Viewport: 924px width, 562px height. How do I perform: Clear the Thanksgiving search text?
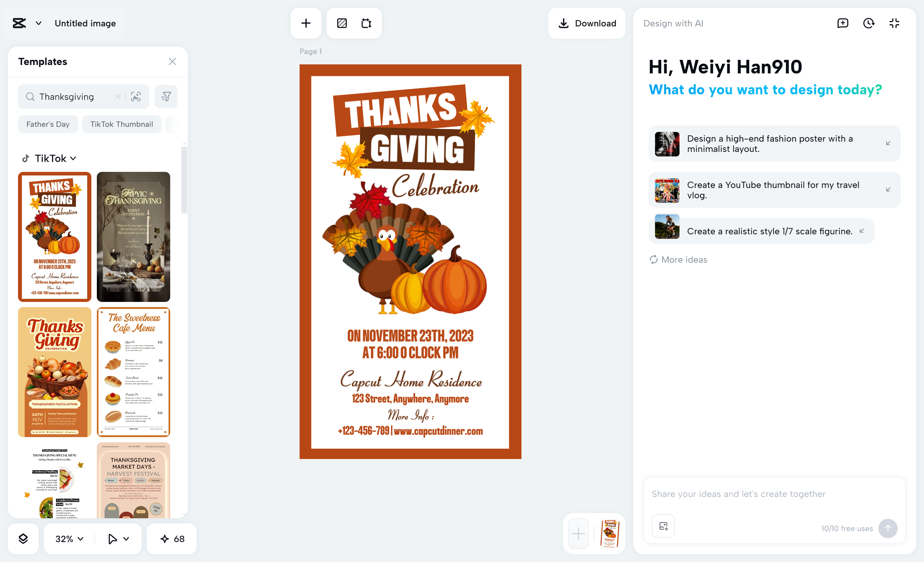tap(117, 97)
